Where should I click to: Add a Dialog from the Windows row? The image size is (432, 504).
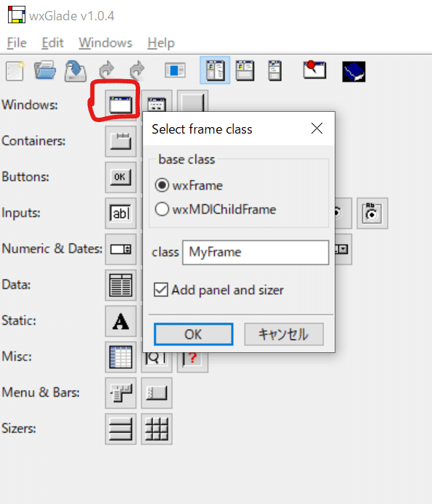tap(157, 102)
